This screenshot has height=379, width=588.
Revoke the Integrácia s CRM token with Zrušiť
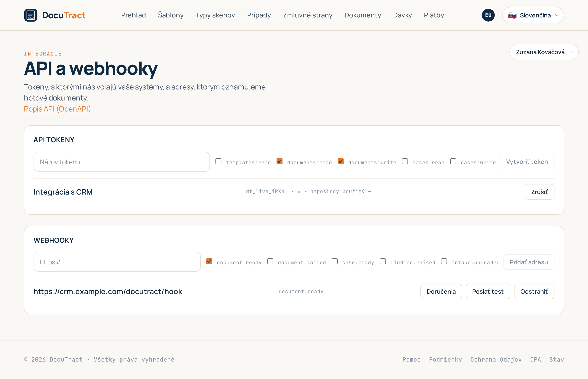pyautogui.click(x=539, y=192)
